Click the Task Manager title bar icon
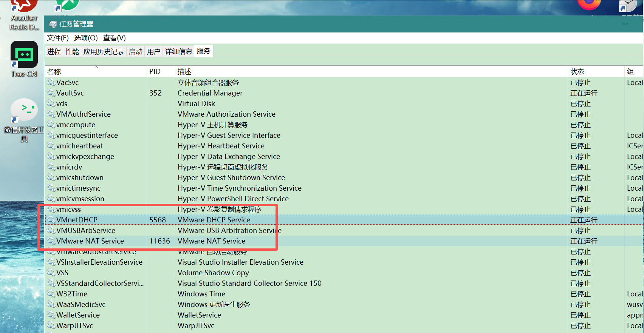 click(53, 24)
